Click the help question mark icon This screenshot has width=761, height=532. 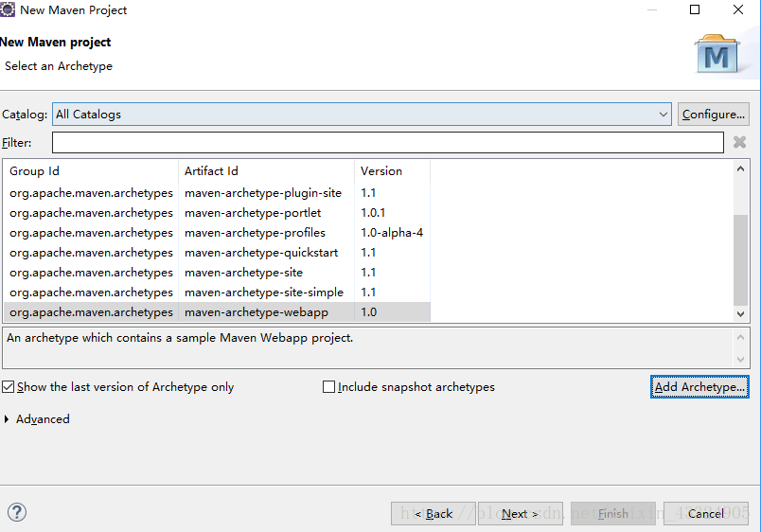[17, 512]
